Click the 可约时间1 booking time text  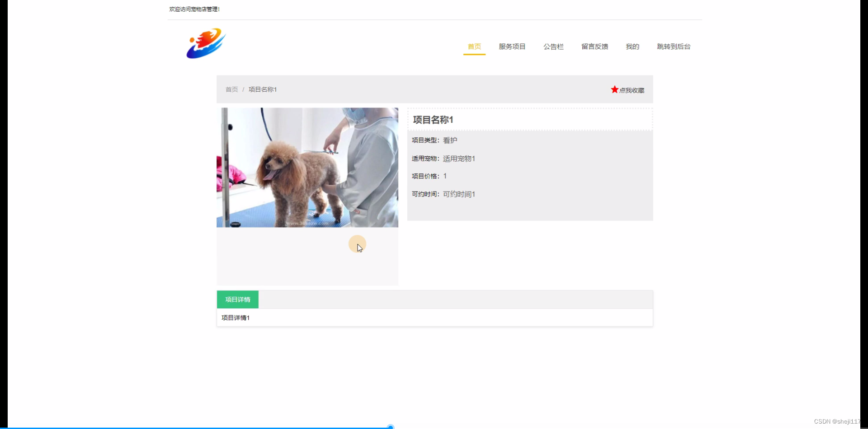tap(458, 194)
